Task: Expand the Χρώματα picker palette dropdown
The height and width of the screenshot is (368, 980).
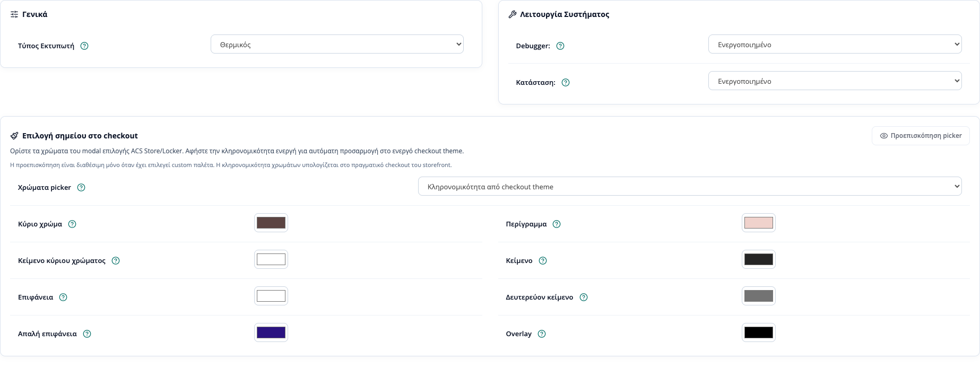Action: point(690,187)
